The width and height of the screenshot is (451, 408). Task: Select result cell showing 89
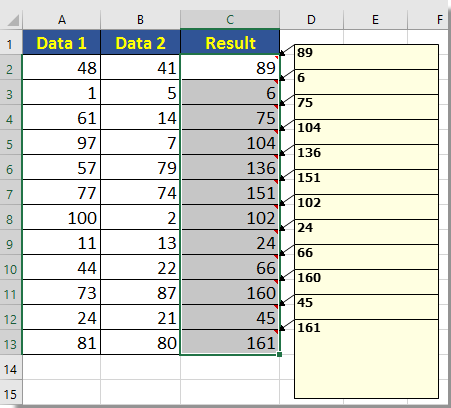[230, 67]
